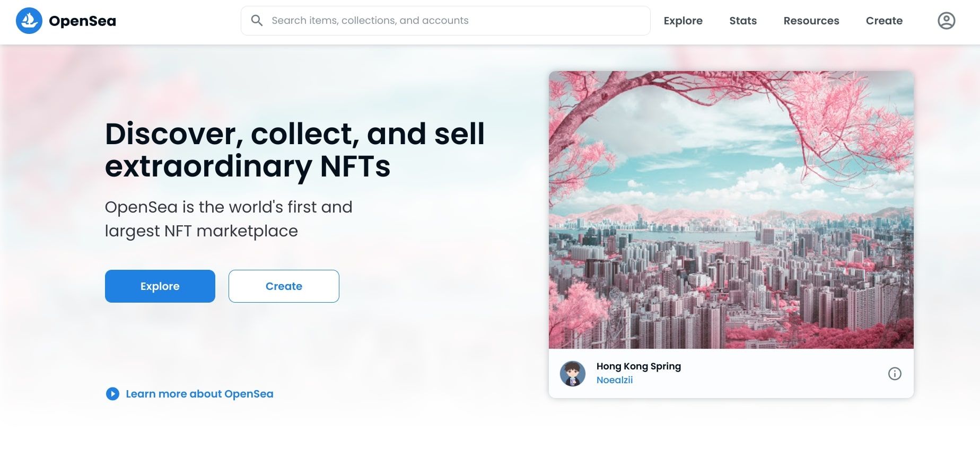
Task: Click the OpenSea wordmark text
Action: (82, 21)
